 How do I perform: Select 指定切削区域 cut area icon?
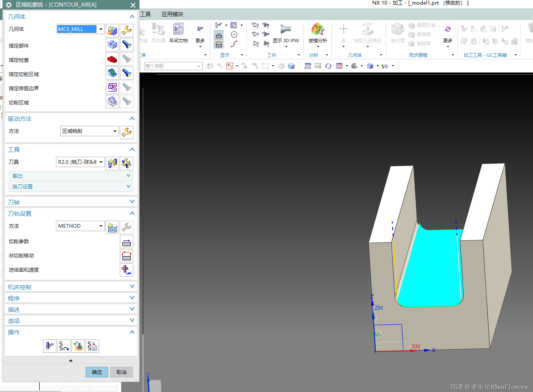(x=112, y=73)
